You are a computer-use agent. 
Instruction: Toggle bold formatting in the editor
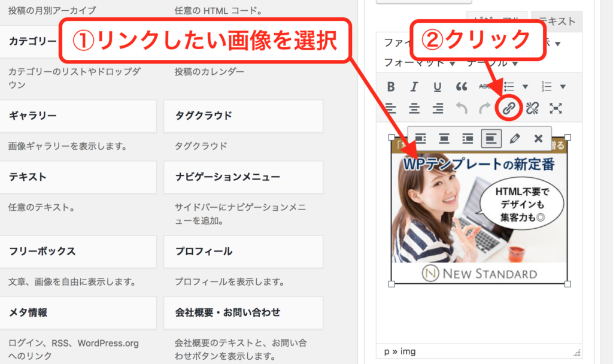391,87
